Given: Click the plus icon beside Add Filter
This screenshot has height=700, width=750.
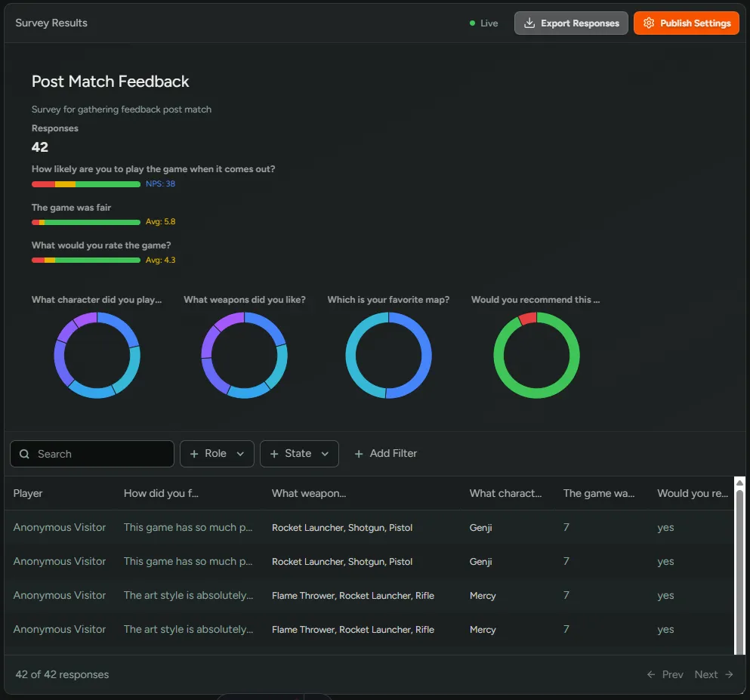Looking at the screenshot, I should pyautogui.click(x=359, y=454).
